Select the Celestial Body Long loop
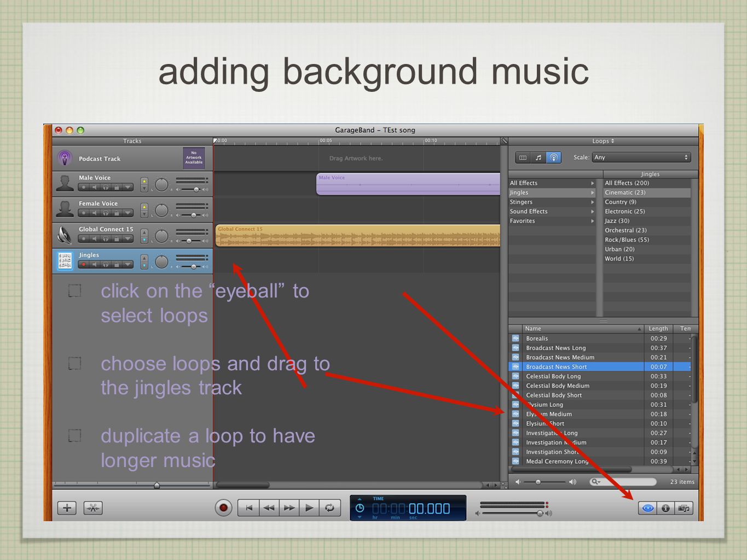This screenshot has height=560, width=747. tap(599, 376)
